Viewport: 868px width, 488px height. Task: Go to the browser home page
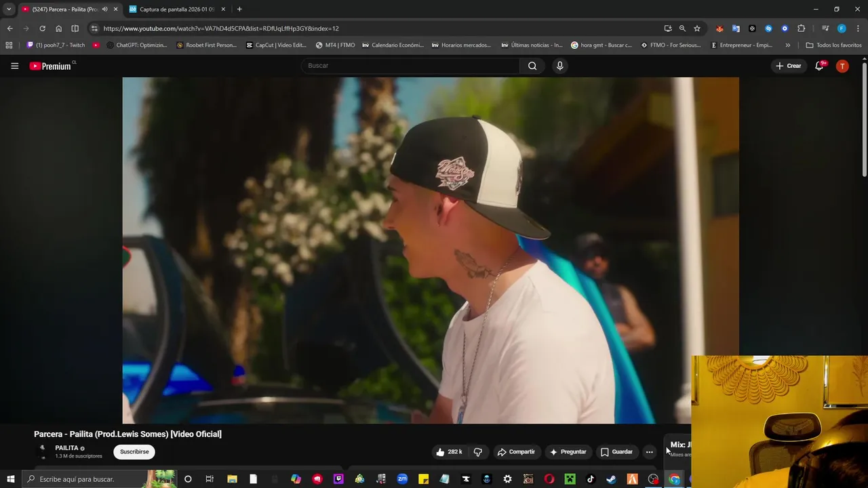58,28
